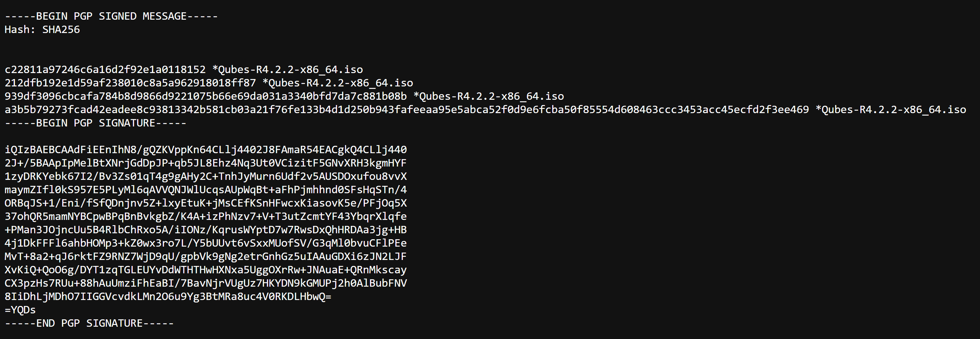Click the MD5 hash starting with c22811a9

click(x=105, y=70)
